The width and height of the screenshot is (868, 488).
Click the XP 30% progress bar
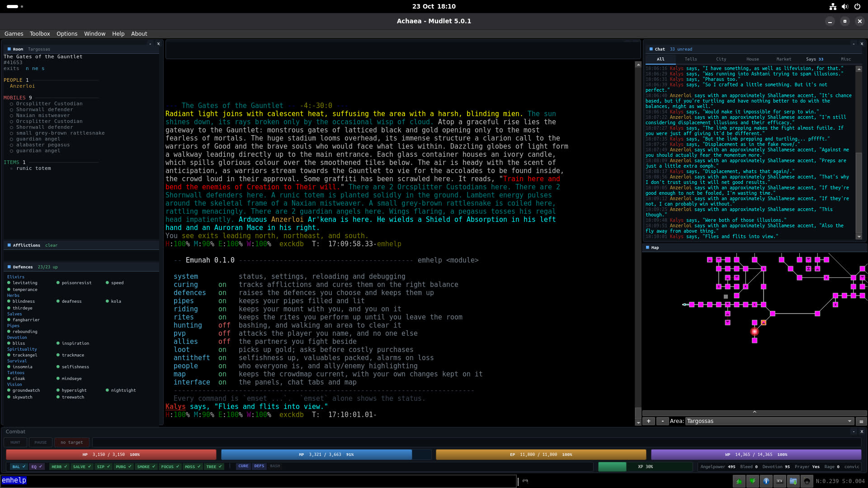[x=645, y=467]
